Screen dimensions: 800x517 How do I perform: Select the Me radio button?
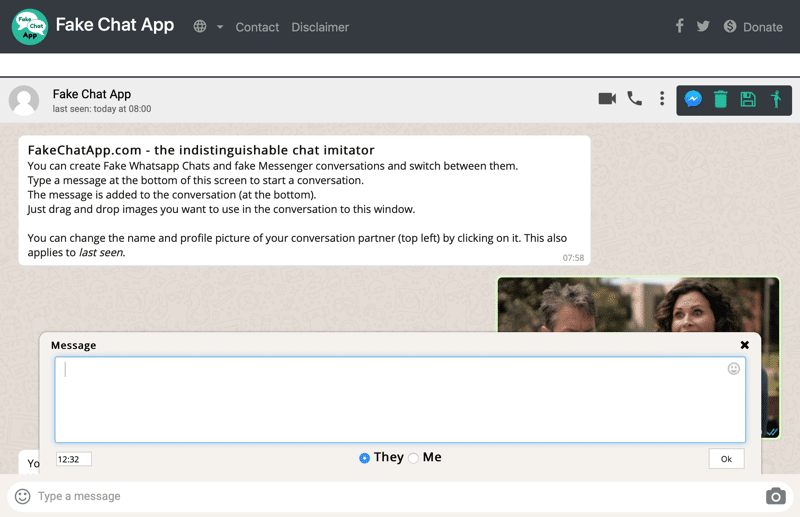[x=414, y=458]
